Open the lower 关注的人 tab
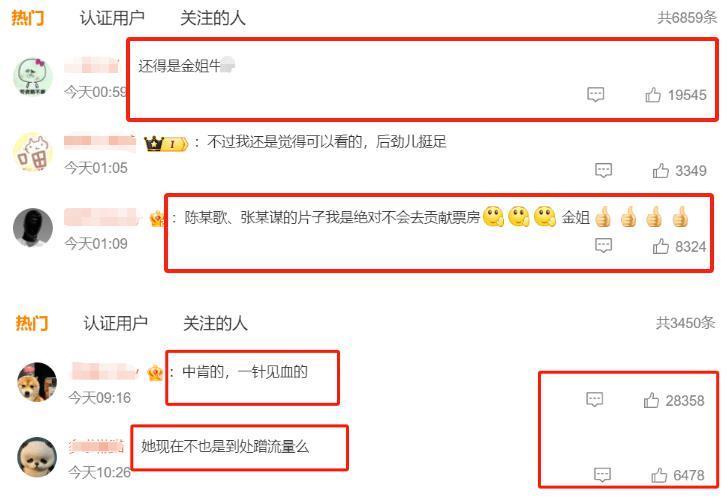Image resolution: width=727 pixels, height=501 pixels. pos(216,323)
